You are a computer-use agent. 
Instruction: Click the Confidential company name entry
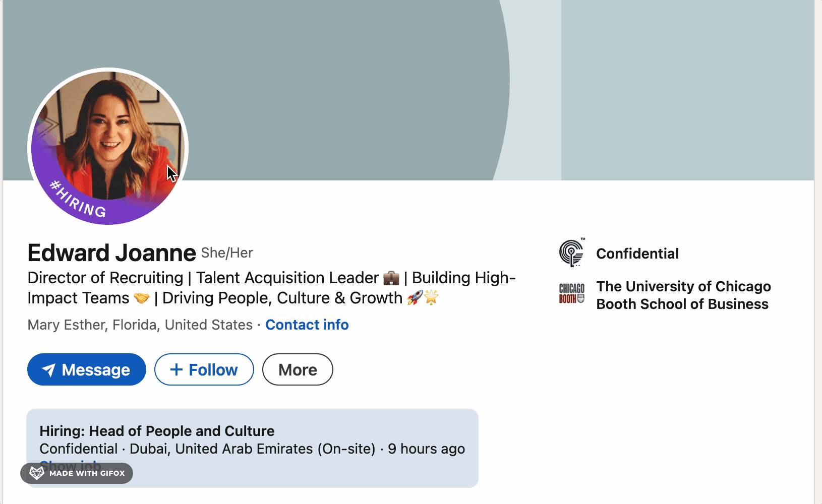click(637, 254)
